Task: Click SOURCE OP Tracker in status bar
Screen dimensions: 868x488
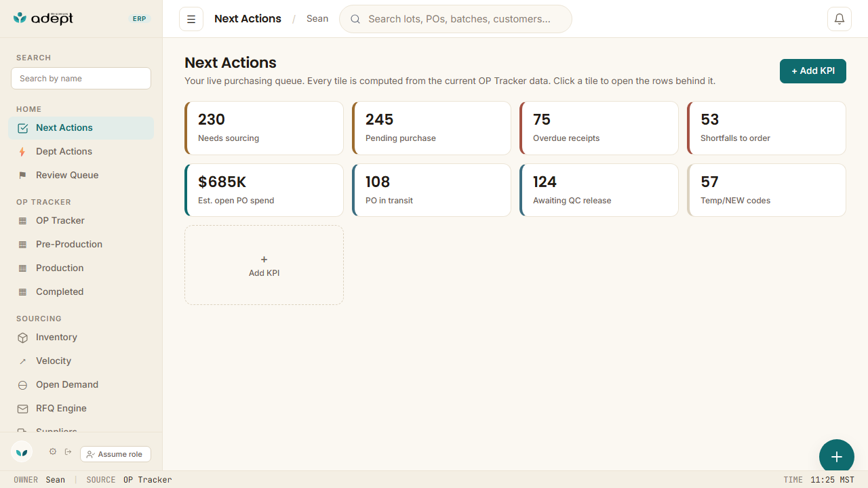Action: click(x=129, y=480)
